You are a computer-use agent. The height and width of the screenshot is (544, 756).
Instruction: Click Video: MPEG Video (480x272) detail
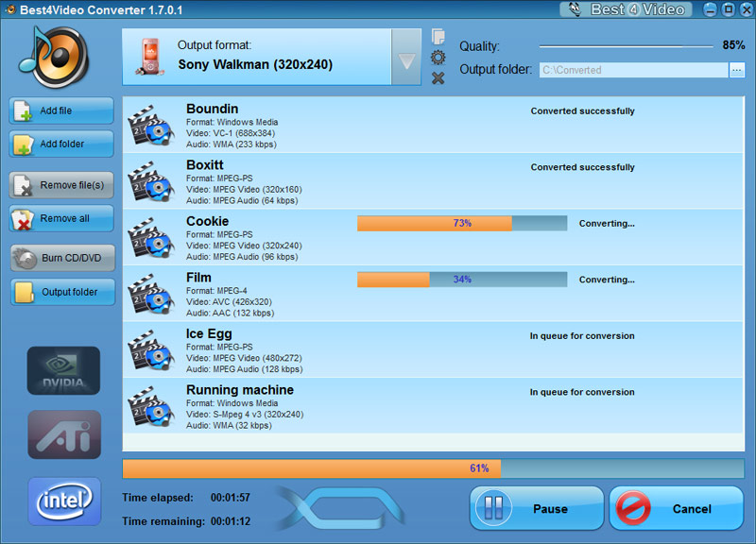click(x=244, y=358)
